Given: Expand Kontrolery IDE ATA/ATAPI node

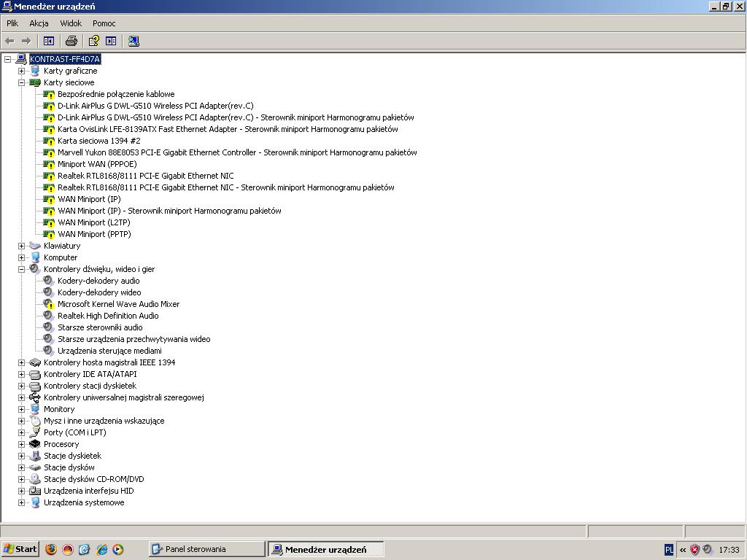Looking at the screenshot, I should tap(21, 374).
